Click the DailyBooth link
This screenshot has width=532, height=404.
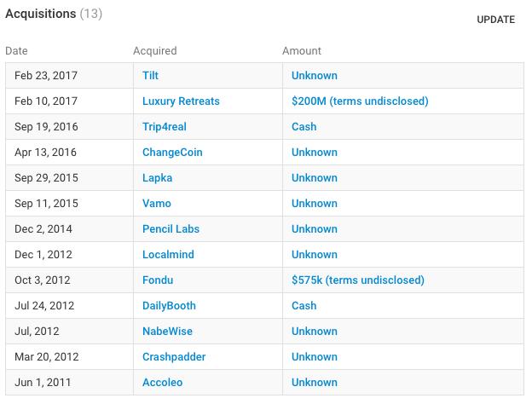[x=169, y=306]
